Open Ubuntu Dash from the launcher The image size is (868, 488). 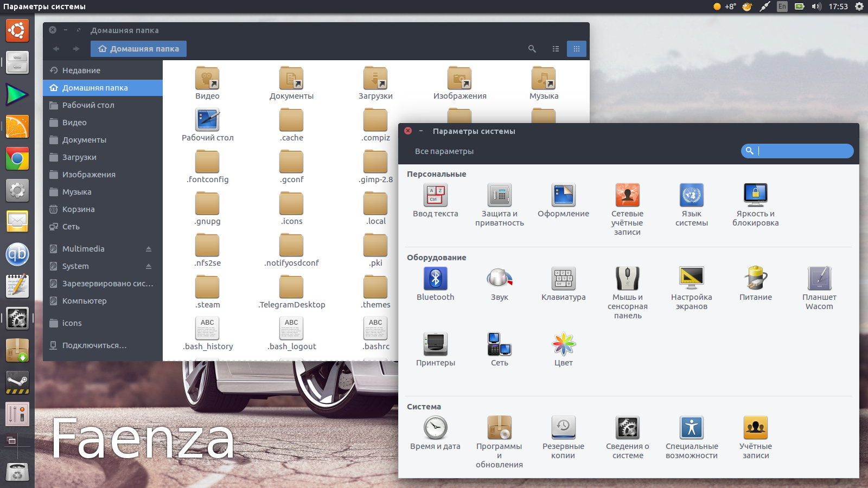tap(17, 30)
